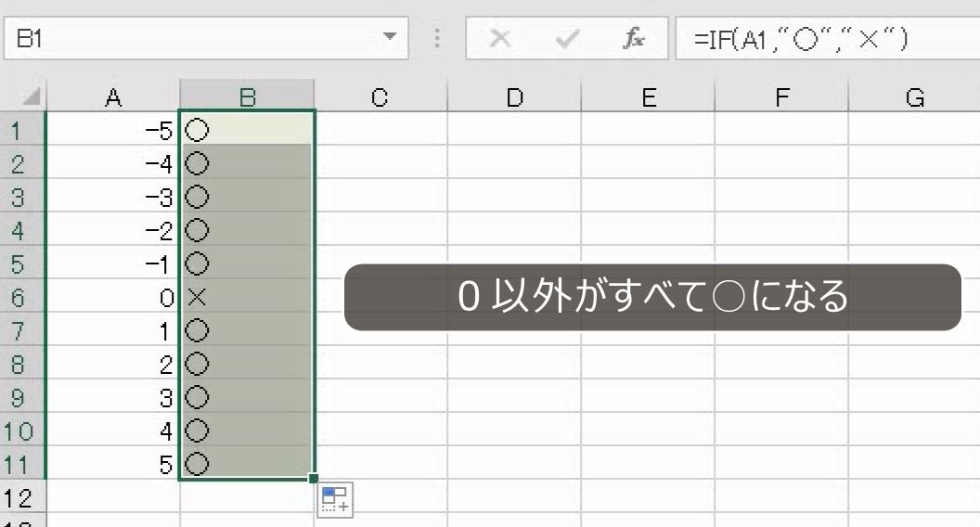Select the row 12 header

point(22,496)
